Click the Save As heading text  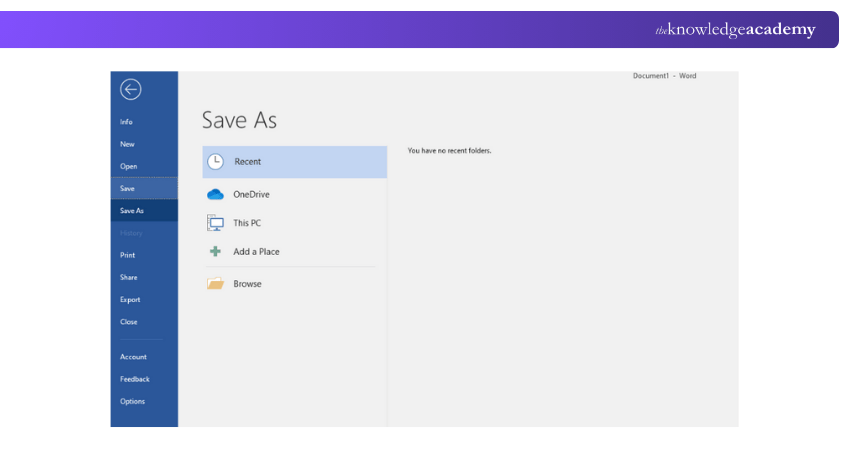click(239, 120)
